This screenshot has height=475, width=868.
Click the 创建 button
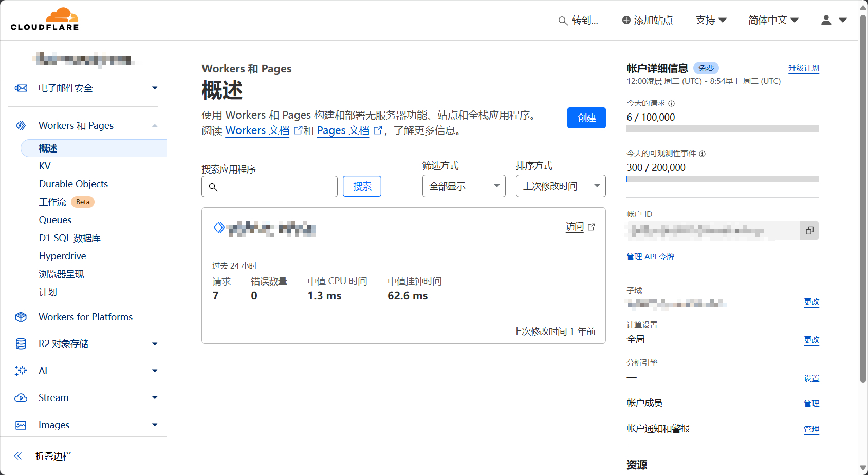(x=586, y=118)
